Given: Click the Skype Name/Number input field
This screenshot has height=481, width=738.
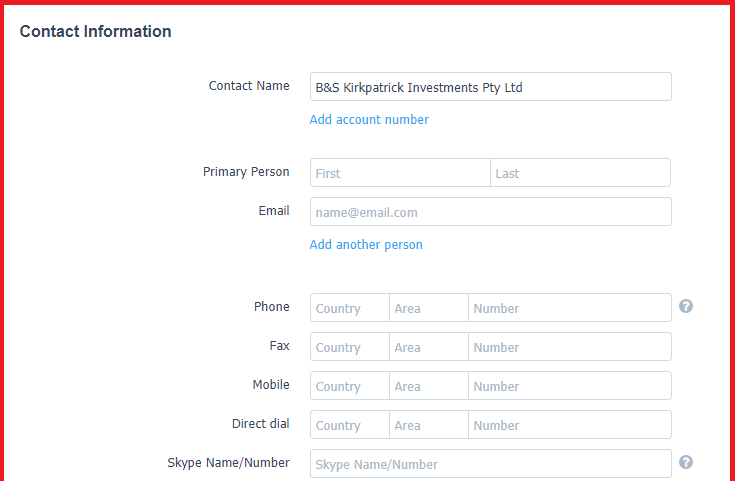Looking at the screenshot, I should [x=490, y=464].
